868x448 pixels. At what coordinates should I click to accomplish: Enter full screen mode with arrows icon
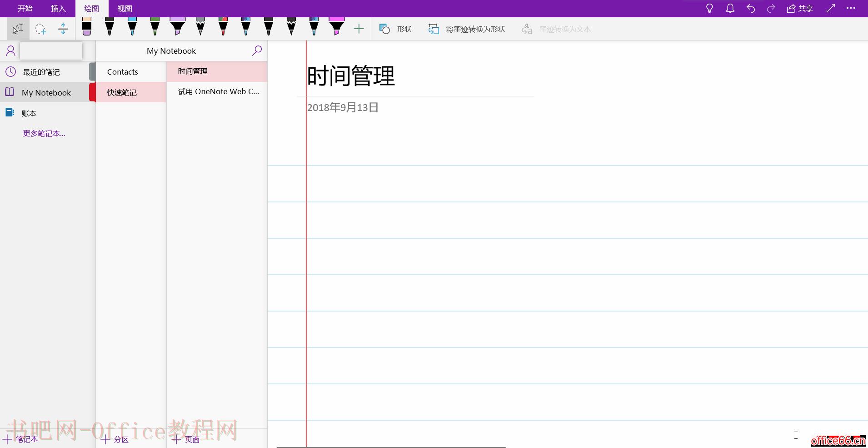point(831,8)
